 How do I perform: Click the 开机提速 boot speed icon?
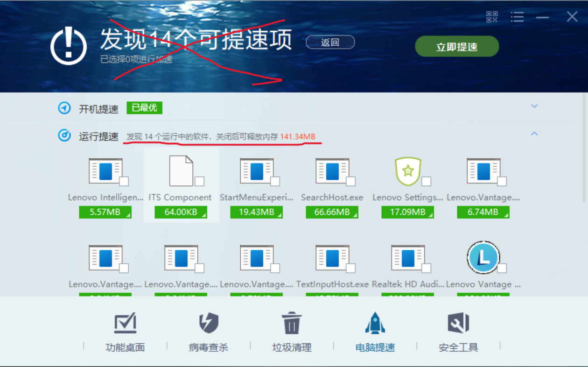64,108
